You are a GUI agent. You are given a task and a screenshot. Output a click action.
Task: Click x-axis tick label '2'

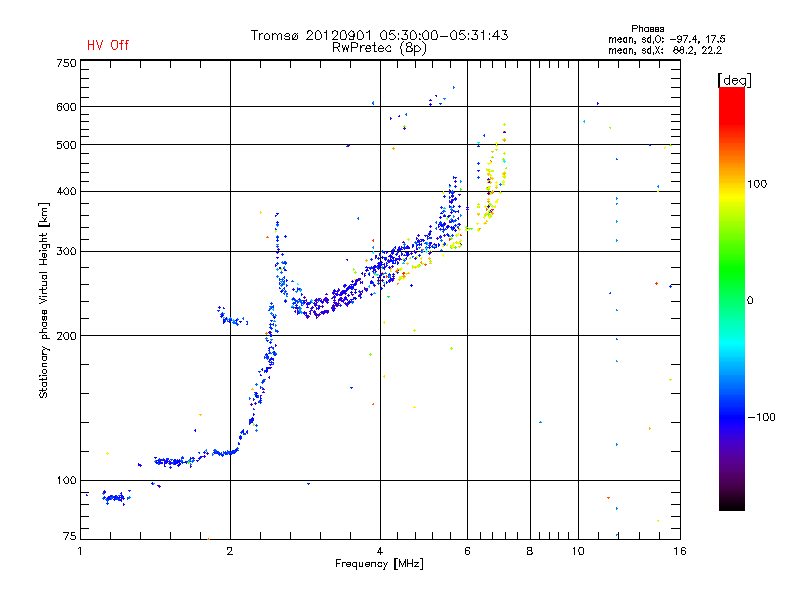pos(230,551)
